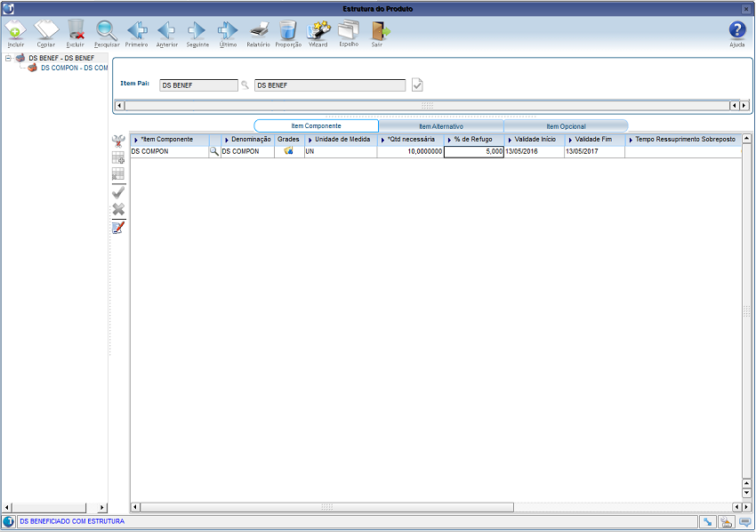Sort by *Item Componente column header
The width and height of the screenshot is (756, 532).
tap(169, 140)
